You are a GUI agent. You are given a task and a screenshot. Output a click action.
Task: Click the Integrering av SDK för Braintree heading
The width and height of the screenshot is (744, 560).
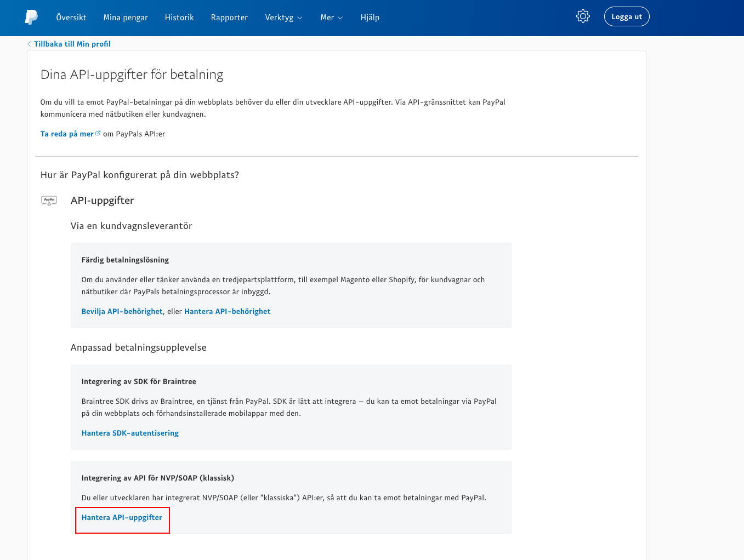(139, 381)
